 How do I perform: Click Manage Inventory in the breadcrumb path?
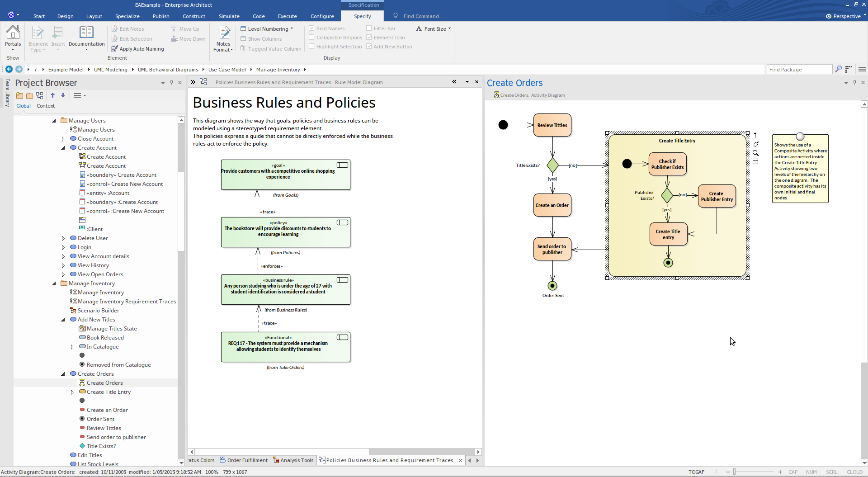[278, 70]
